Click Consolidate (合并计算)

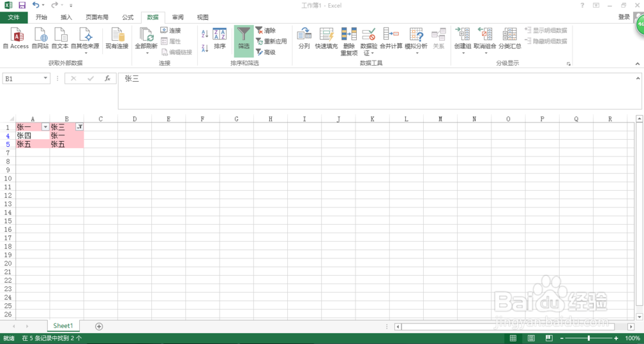[x=391, y=39]
